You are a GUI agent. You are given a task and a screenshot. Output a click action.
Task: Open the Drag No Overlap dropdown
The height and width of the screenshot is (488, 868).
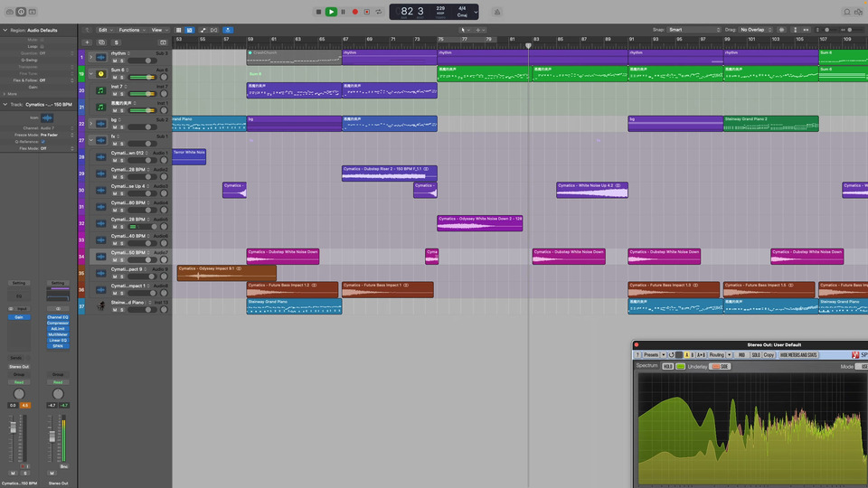tap(756, 30)
